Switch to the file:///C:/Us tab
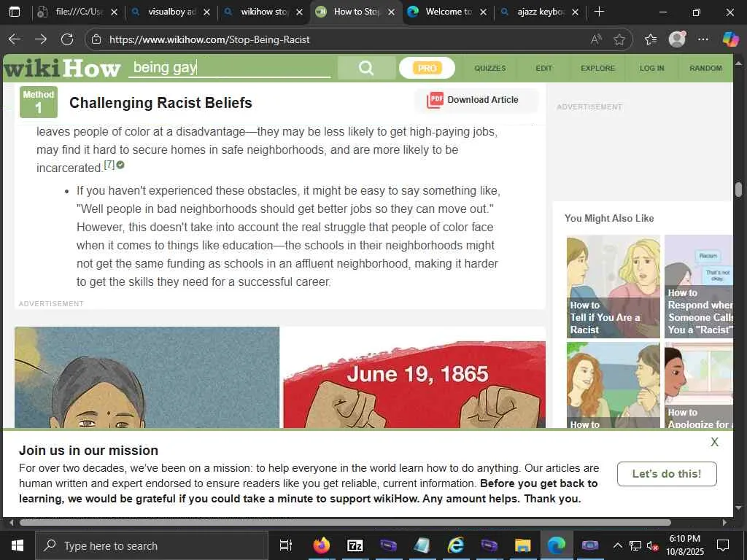This screenshot has width=747, height=560. (x=79, y=12)
